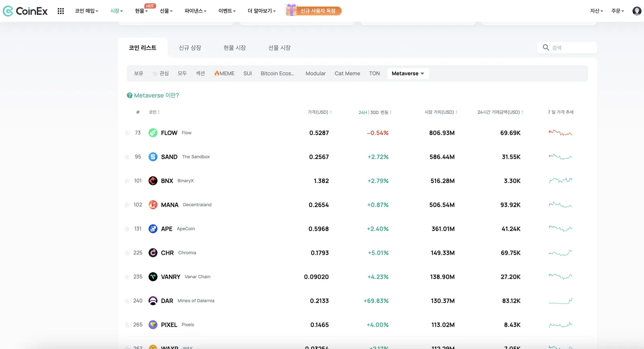Open the apps grid menu icon
Viewport: 644px width, 349px height.
pyautogui.click(x=61, y=11)
